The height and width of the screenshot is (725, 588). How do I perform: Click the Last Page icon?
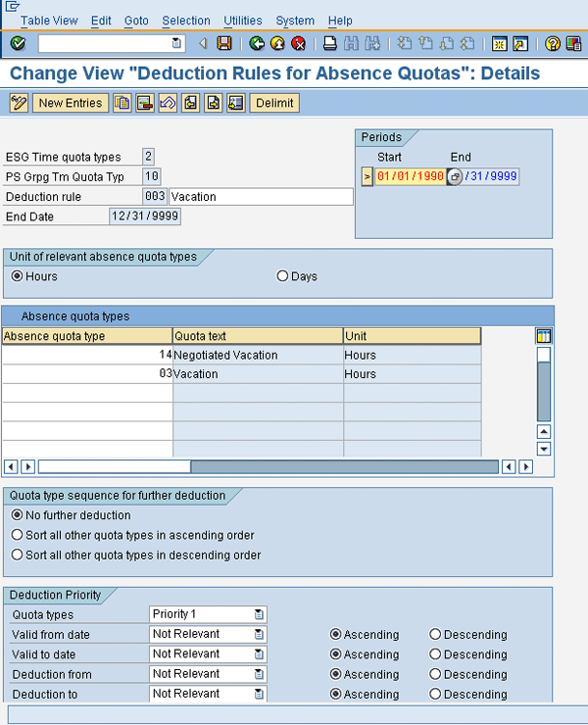[x=468, y=43]
